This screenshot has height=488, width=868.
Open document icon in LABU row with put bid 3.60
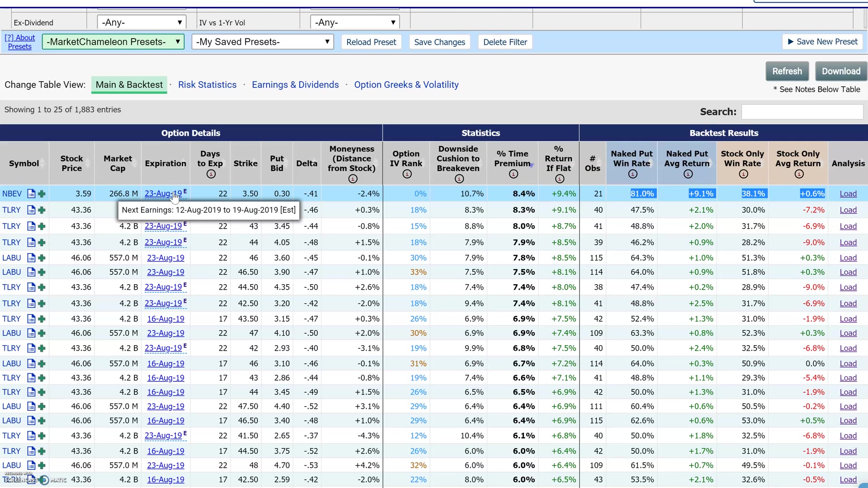coord(31,258)
